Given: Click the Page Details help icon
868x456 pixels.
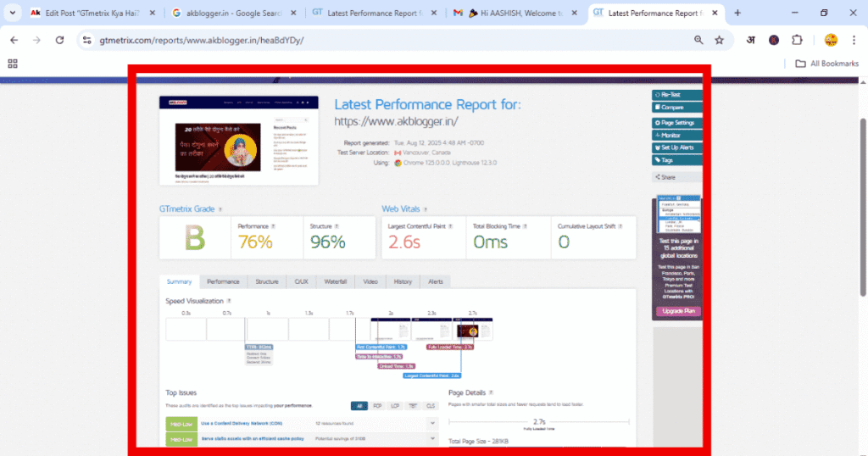Looking at the screenshot, I should [491, 393].
